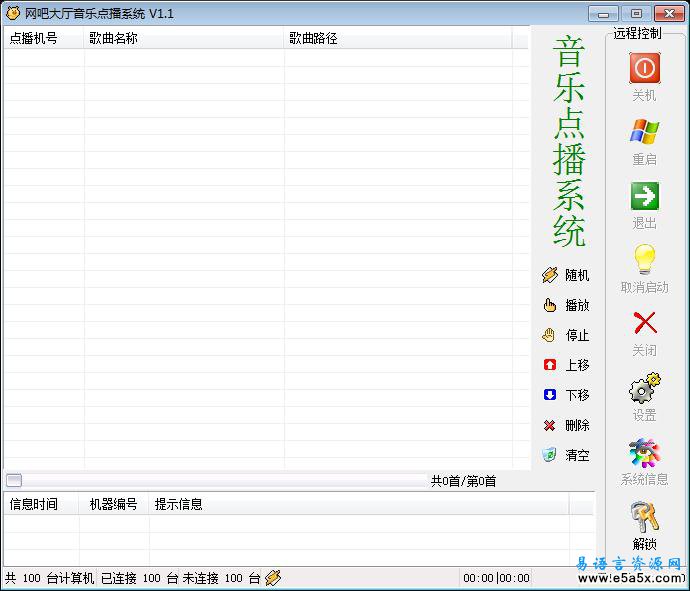Click the 播放 button label

pyautogui.click(x=577, y=305)
